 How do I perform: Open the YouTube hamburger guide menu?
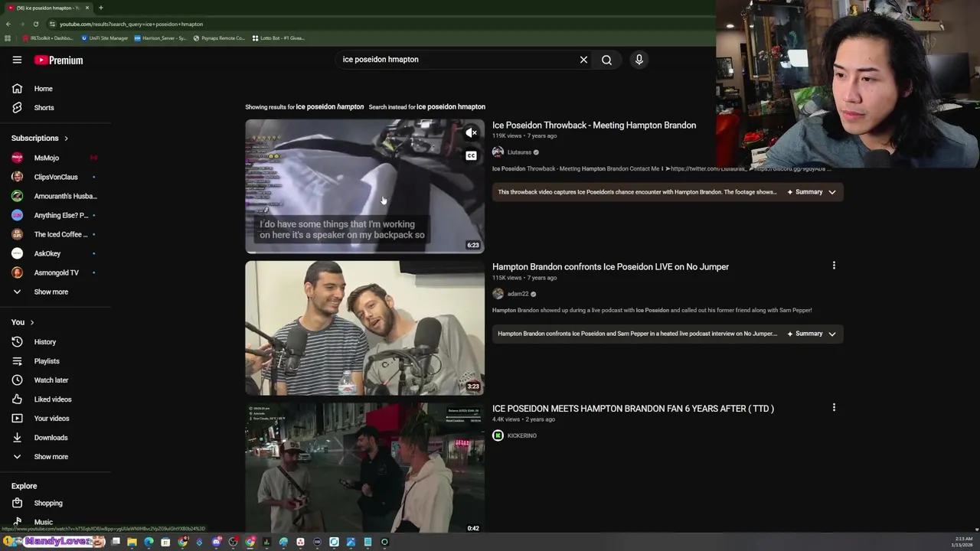click(x=17, y=60)
